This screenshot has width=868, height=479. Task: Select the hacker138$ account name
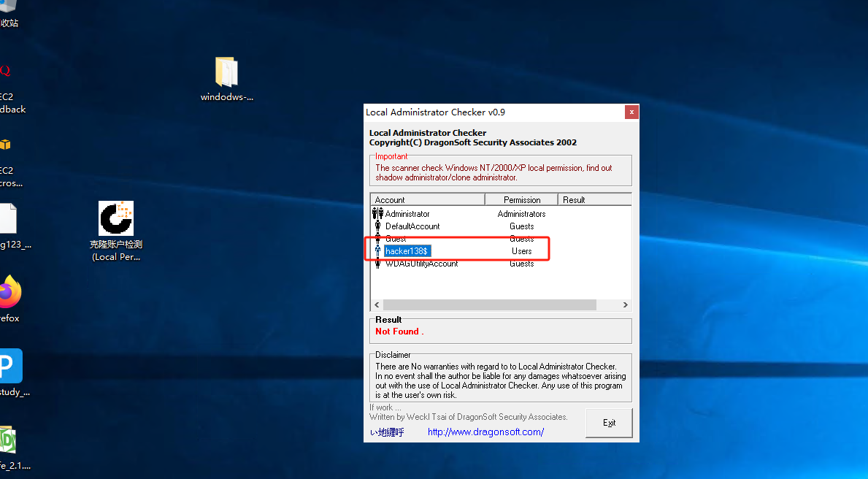[x=407, y=251]
